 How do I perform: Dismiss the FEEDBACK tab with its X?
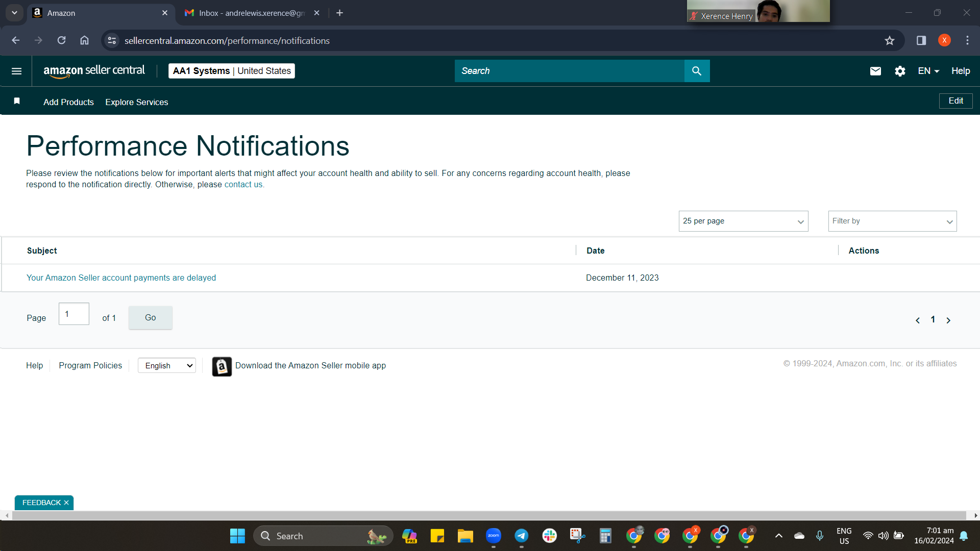pyautogui.click(x=66, y=503)
